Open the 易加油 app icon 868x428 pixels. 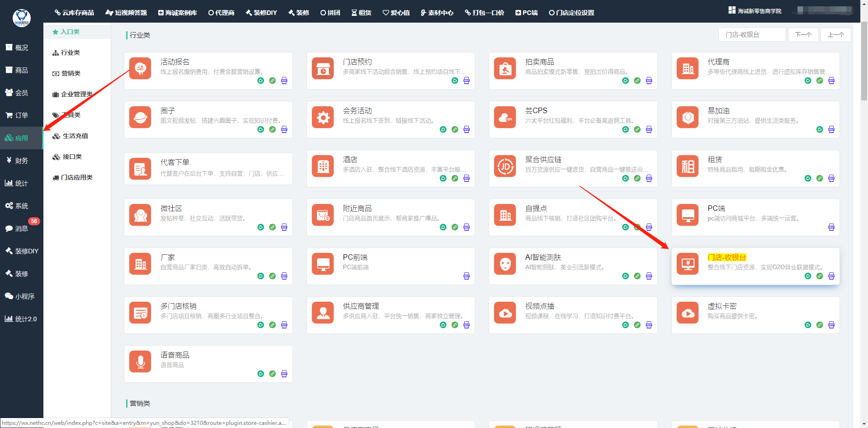688,117
